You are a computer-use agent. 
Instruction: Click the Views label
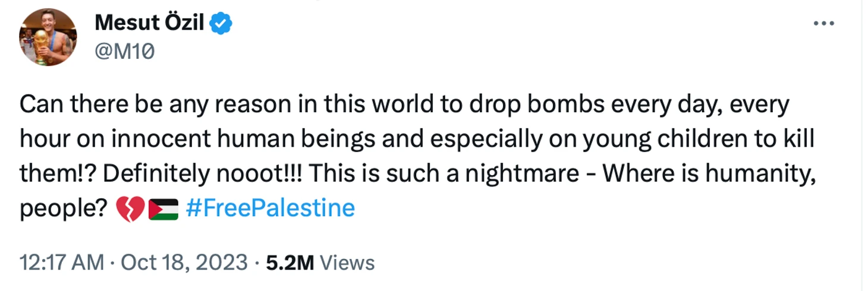[x=347, y=262]
